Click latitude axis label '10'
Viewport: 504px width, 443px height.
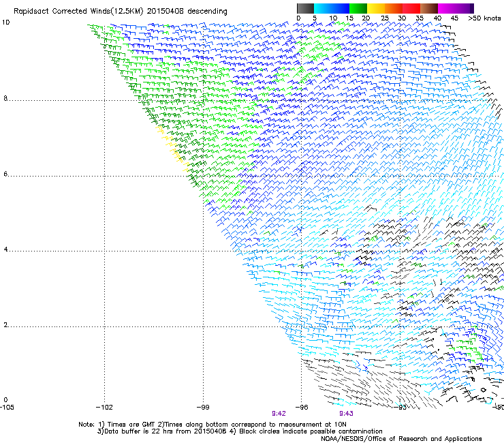pyautogui.click(x=5, y=22)
